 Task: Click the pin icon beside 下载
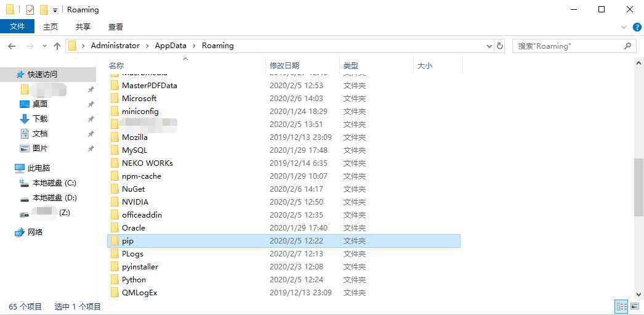(91, 119)
